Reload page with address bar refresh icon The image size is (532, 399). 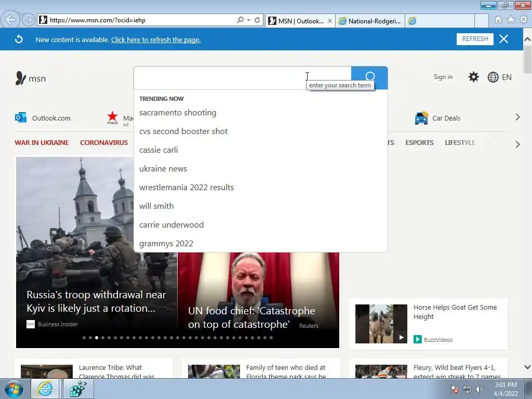(x=257, y=20)
